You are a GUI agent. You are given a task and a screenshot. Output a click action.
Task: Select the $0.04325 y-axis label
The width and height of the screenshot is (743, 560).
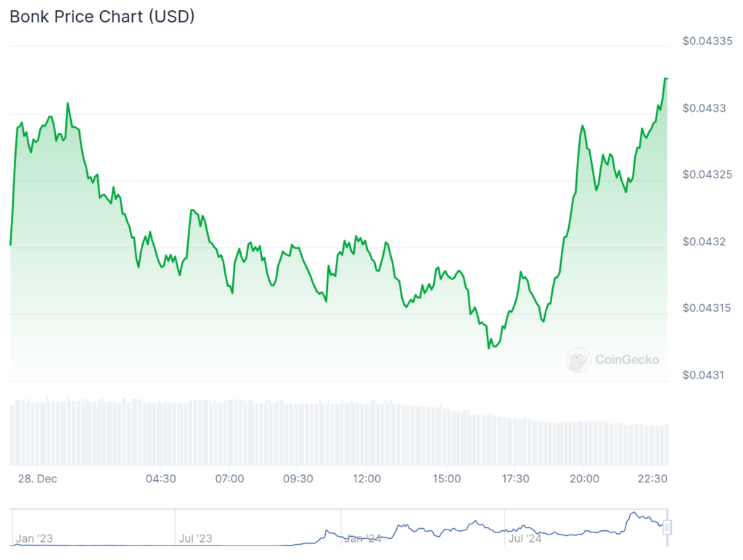(707, 175)
